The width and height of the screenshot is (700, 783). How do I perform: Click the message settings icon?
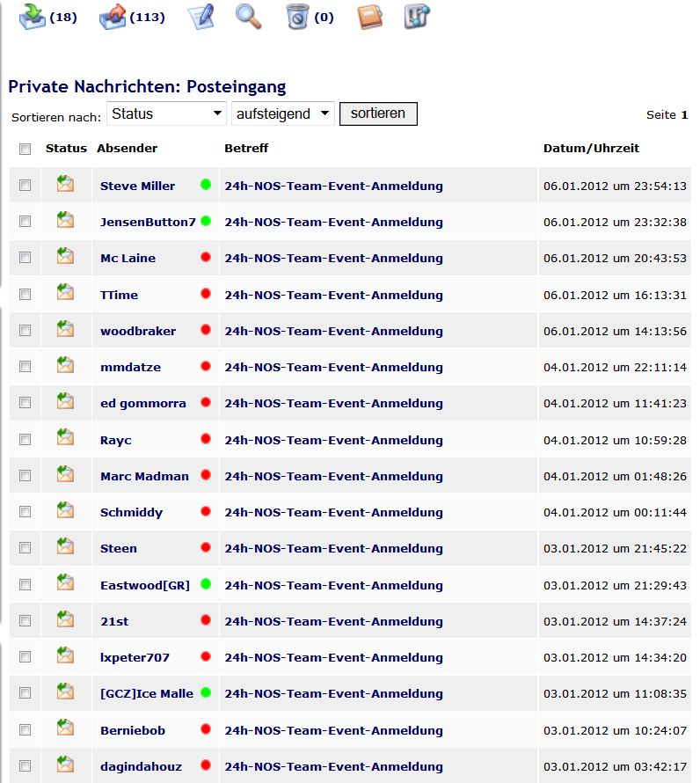(417, 17)
